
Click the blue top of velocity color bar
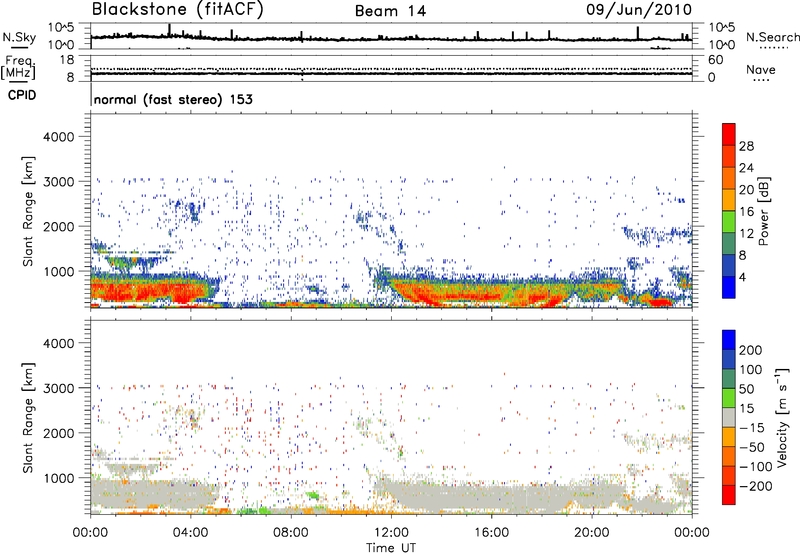(729, 340)
